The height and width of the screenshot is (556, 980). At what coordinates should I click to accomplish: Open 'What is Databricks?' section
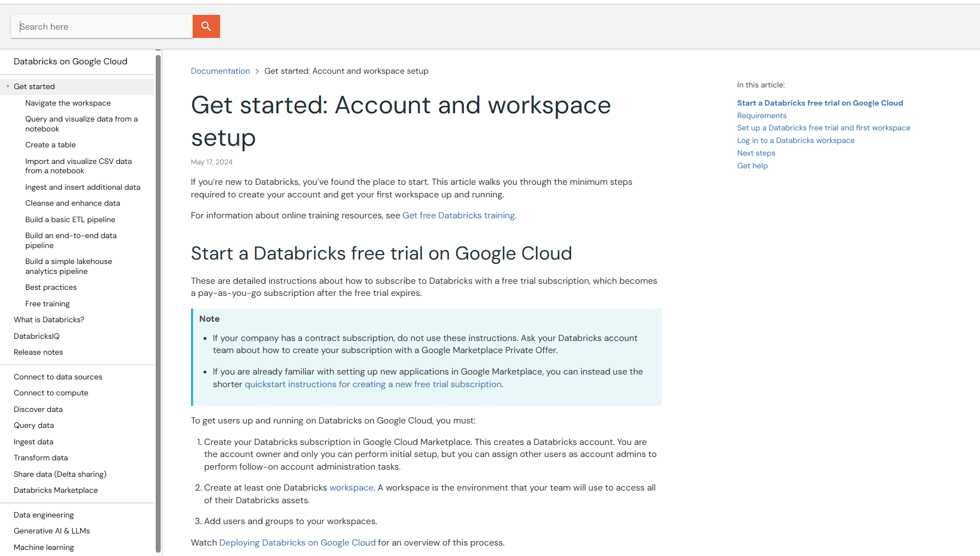tap(49, 320)
